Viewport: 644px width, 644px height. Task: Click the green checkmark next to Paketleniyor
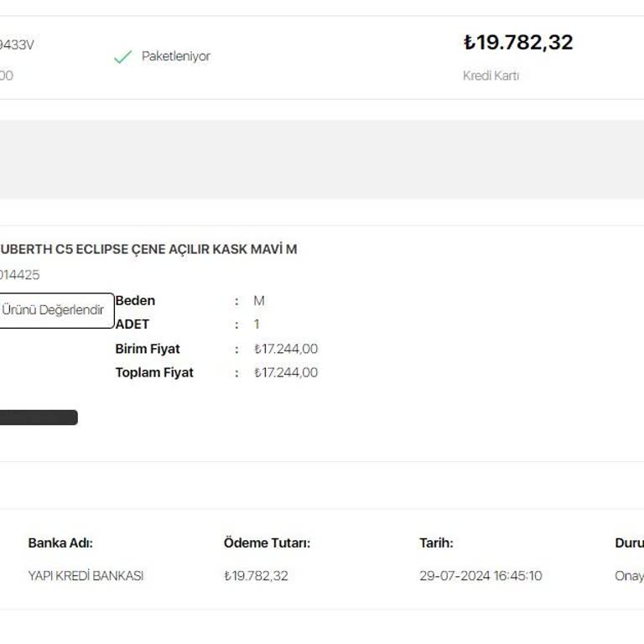(x=122, y=57)
